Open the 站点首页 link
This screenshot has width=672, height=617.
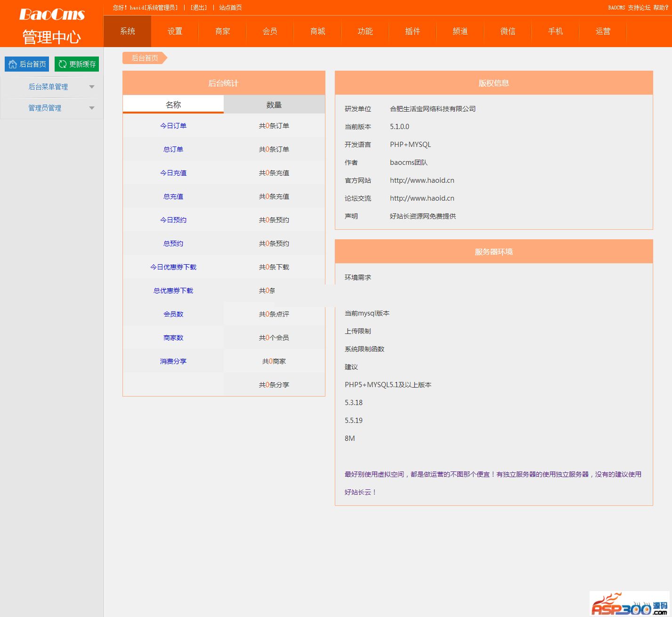click(x=230, y=8)
